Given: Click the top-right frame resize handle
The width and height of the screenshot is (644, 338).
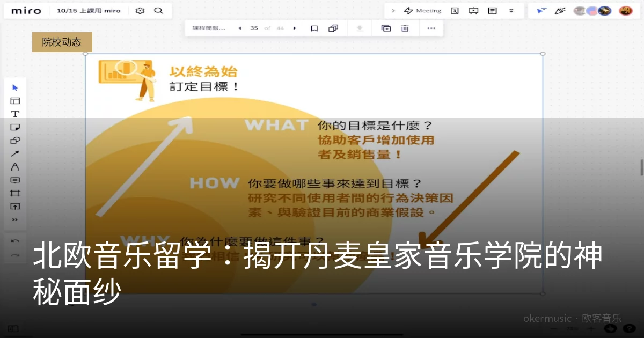Looking at the screenshot, I should (x=543, y=54).
